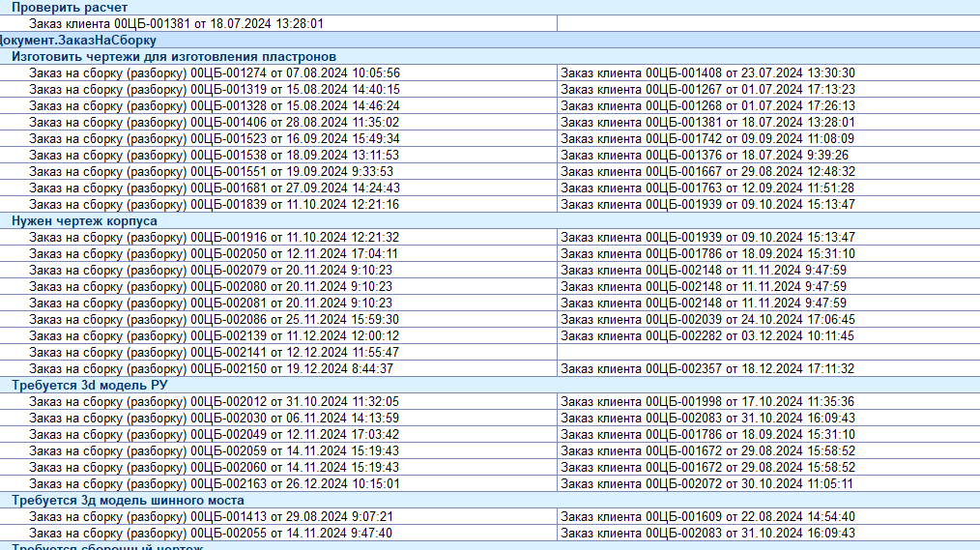Select the "Проверить расчет" group header
The width and height of the screenshot is (980, 550).
pyautogui.click(x=70, y=8)
